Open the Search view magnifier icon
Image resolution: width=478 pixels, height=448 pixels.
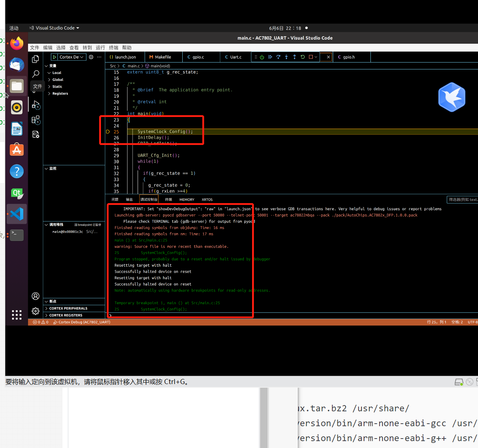(x=36, y=74)
